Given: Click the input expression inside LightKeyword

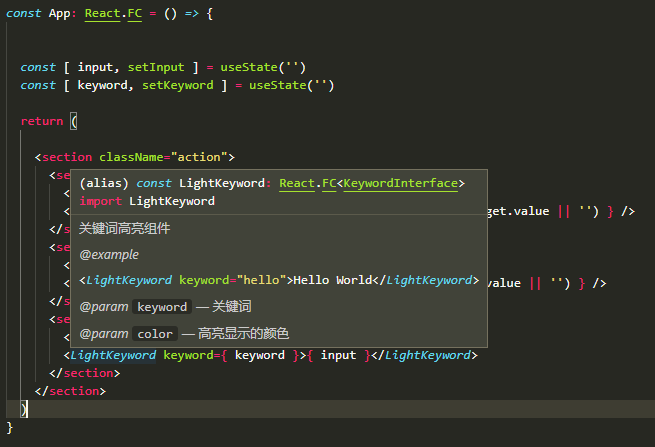Looking at the screenshot, I should (338, 356).
